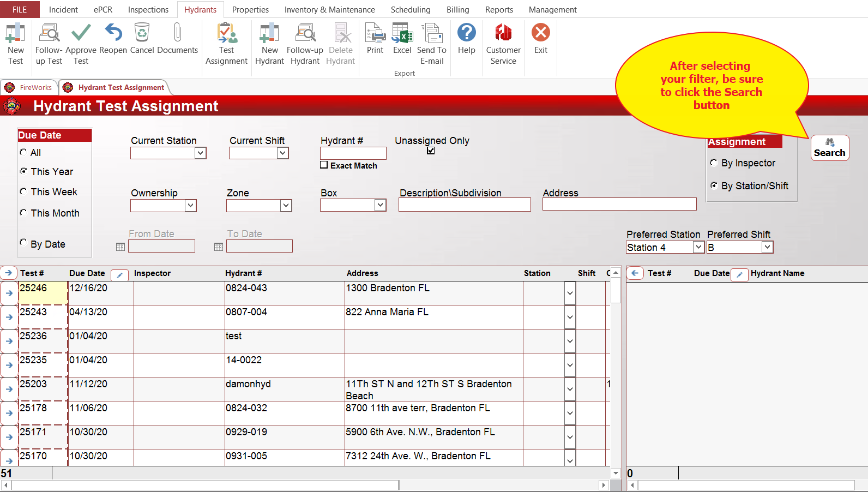868x492 pixels.
Task: Expand the Current Station dropdown
Action: point(201,153)
